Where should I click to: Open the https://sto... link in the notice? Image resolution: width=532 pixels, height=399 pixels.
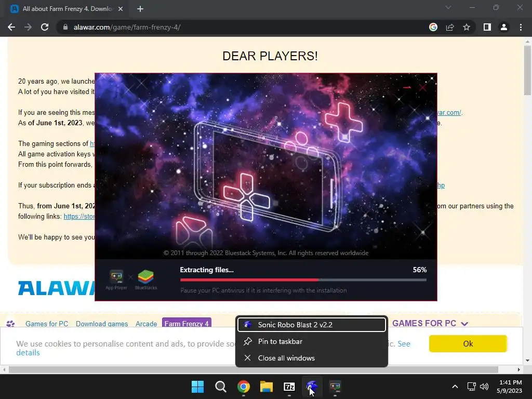click(x=79, y=217)
